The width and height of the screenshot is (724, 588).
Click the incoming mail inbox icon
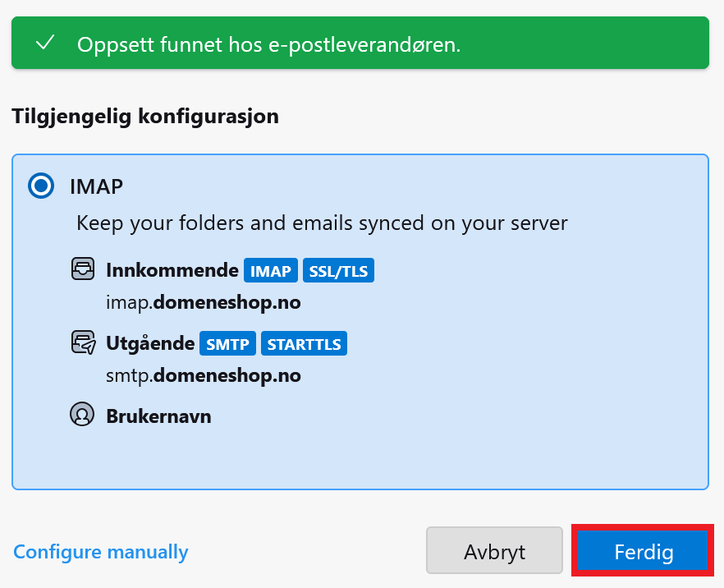82,270
